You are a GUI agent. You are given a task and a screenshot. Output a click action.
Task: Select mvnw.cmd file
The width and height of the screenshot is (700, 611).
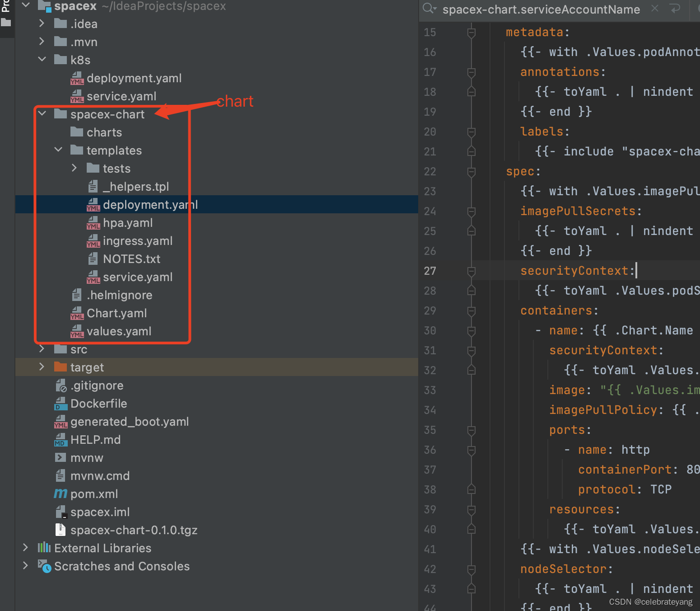(x=217, y=475)
